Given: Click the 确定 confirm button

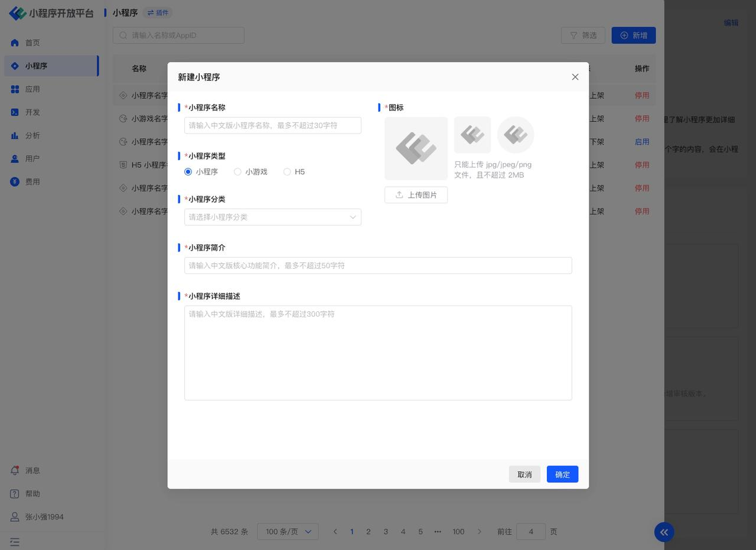Looking at the screenshot, I should point(562,474).
